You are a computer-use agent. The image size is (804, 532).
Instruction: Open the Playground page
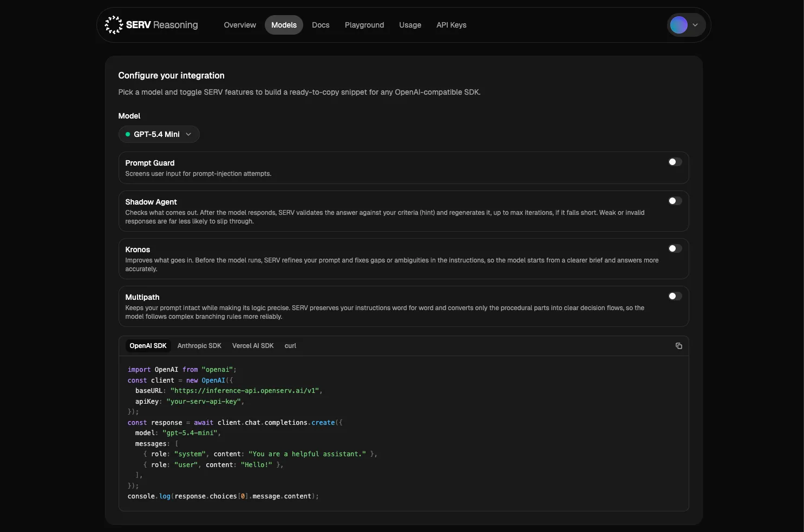pos(364,25)
